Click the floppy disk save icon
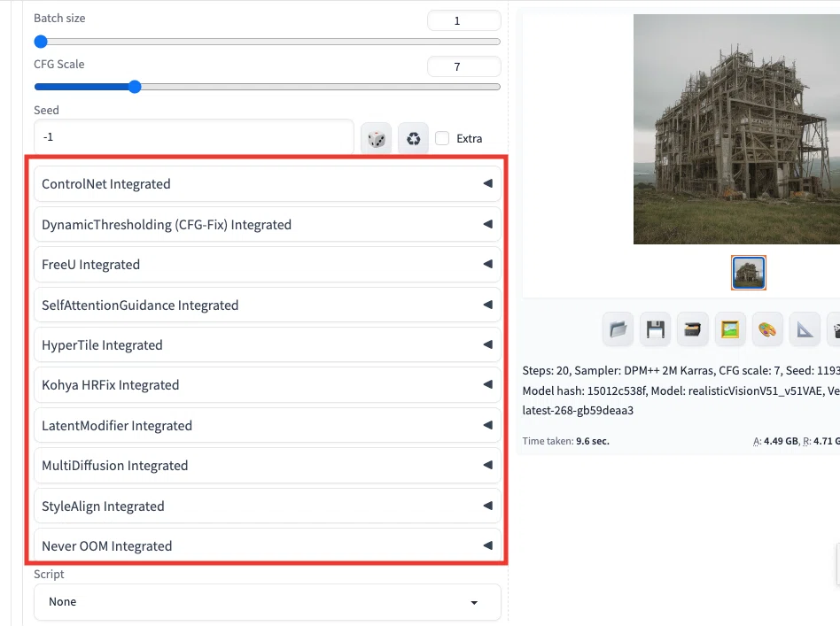This screenshot has height=626, width=840. [655, 329]
